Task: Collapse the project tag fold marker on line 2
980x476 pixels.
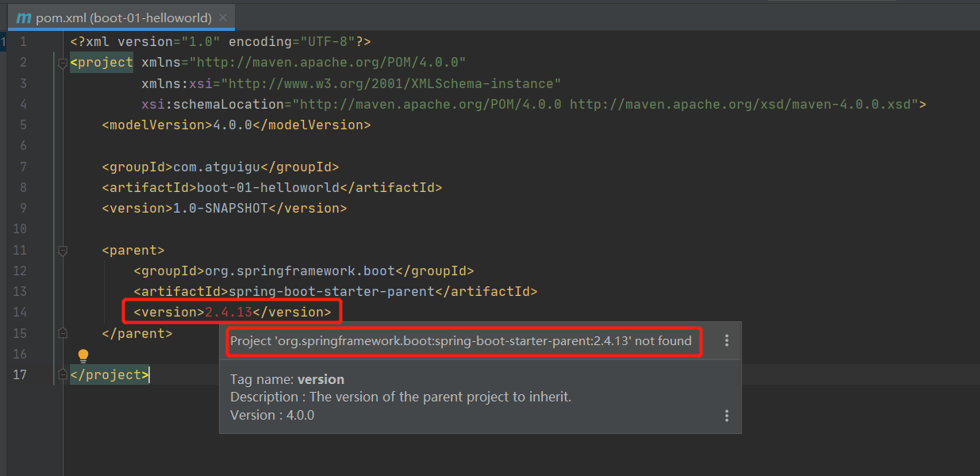Action: pyautogui.click(x=63, y=63)
